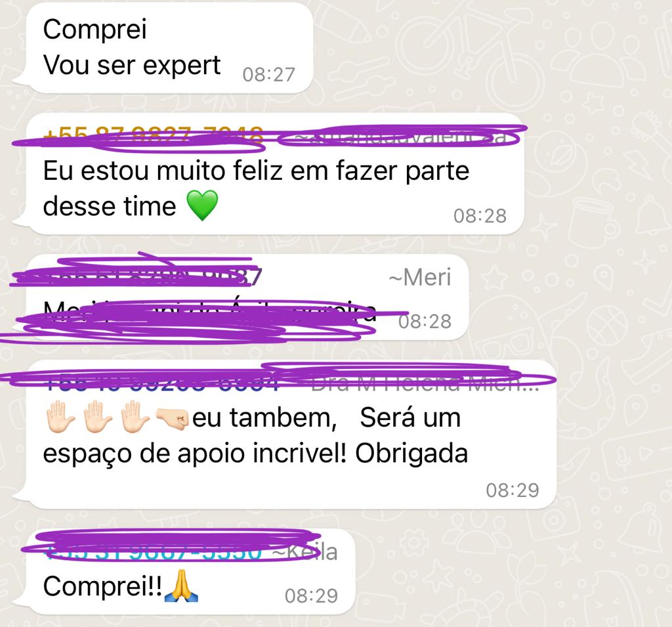Tap the 08:27 timestamp
Viewport: 672px width, 627px height.
tap(268, 75)
